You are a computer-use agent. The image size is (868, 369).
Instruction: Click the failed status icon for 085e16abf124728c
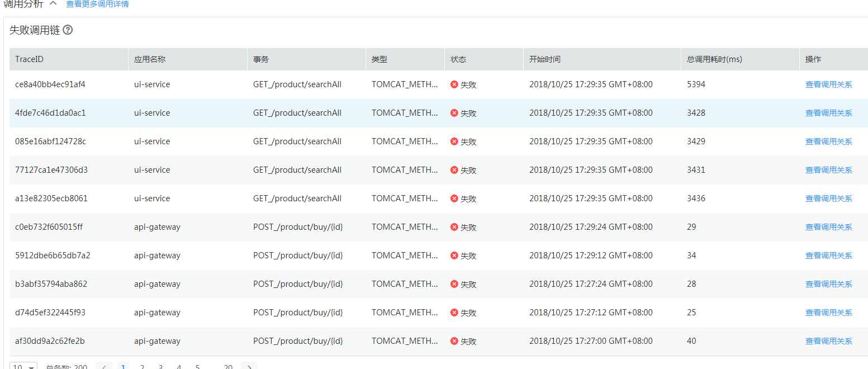point(454,141)
